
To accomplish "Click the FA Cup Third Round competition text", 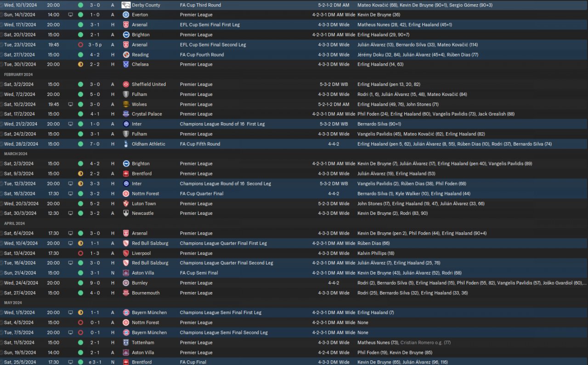I will click(x=200, y=5).
